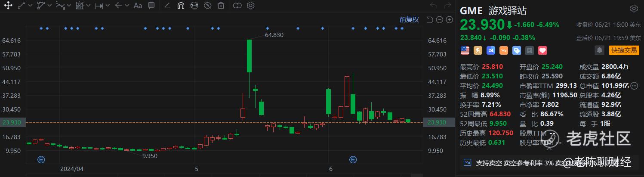Click the E earnings marker near 2024/04
Viewport: 644px width, 177px height.
coord(41,159)
